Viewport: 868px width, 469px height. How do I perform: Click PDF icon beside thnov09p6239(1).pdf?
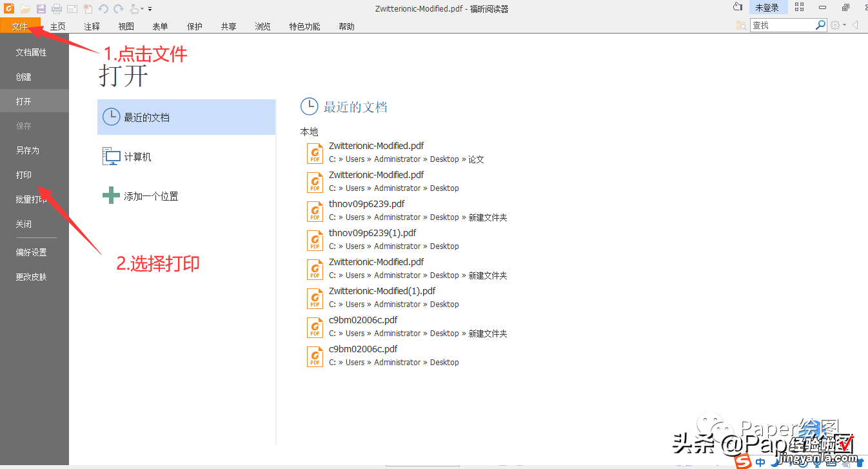[x=315, y=240]
